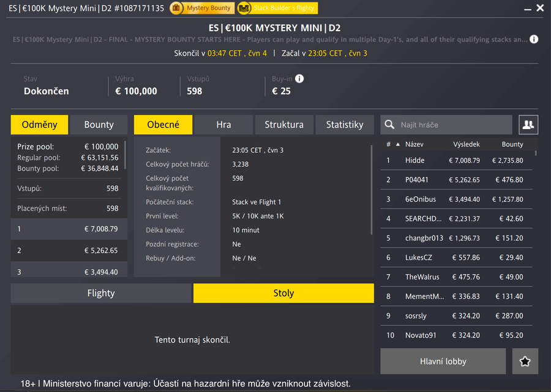Select player 6eOnibus row
Viewport: 551px width, 392px height.
pyautogui.click(x=456, y=199)
